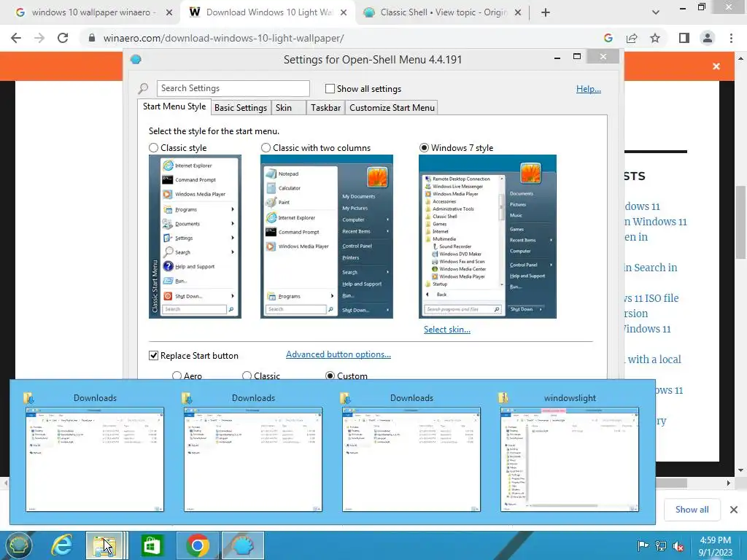Click the Google icon in address bar

608,38
